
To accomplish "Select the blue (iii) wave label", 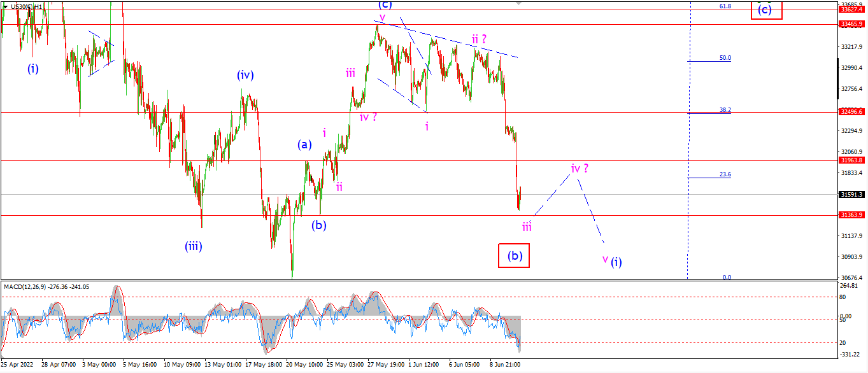I will click(194, 246).
